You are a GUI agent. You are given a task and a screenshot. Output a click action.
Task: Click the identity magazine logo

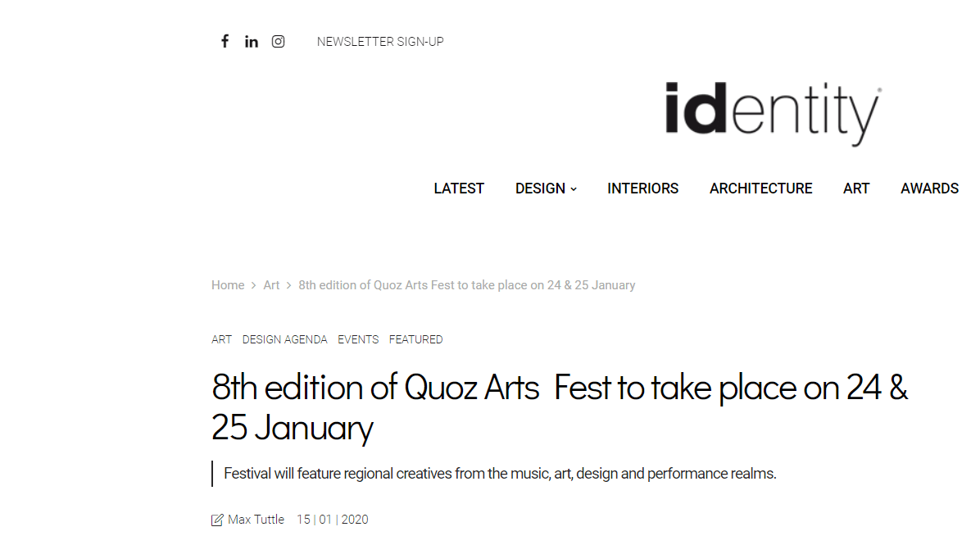point(772,113)
